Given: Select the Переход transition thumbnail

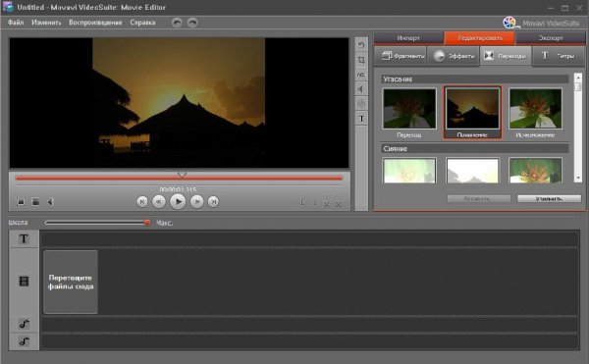Looking at the screenshot, I should [409, 109].
